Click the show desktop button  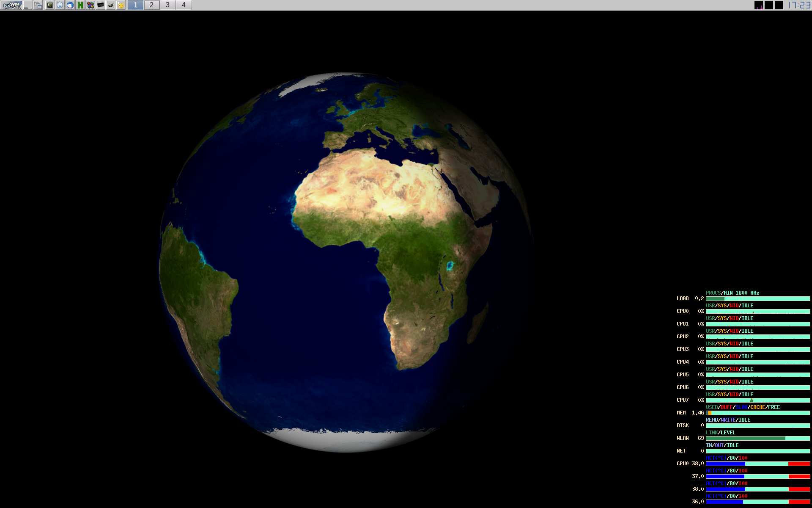point(27,5)
